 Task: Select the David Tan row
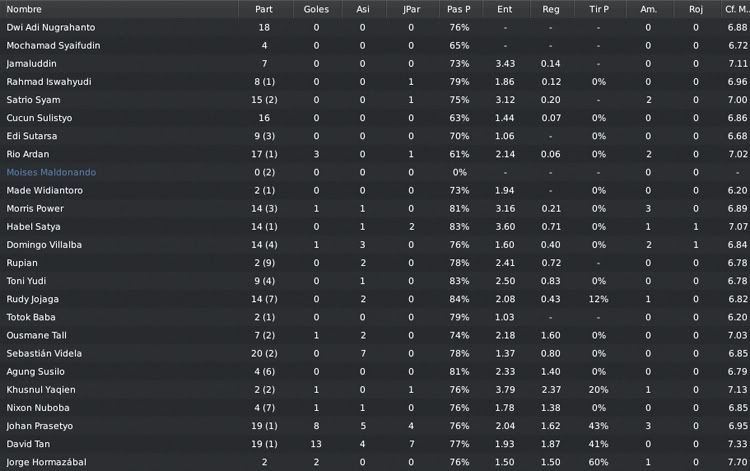click(375, 444)
